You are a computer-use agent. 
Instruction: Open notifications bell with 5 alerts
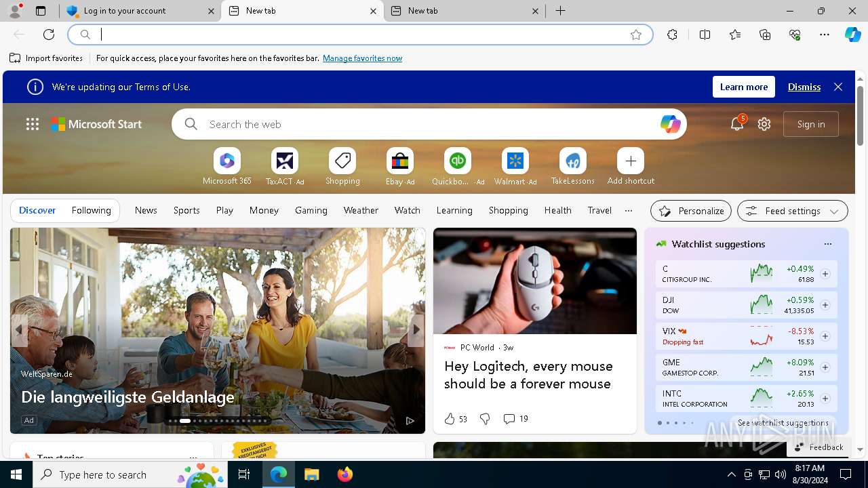737,123
